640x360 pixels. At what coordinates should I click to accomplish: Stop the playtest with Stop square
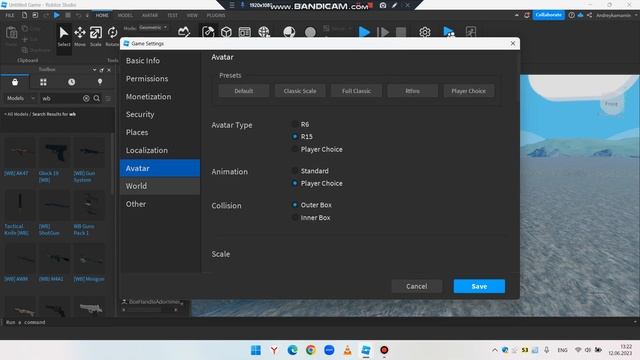click(x=401, y=32)
